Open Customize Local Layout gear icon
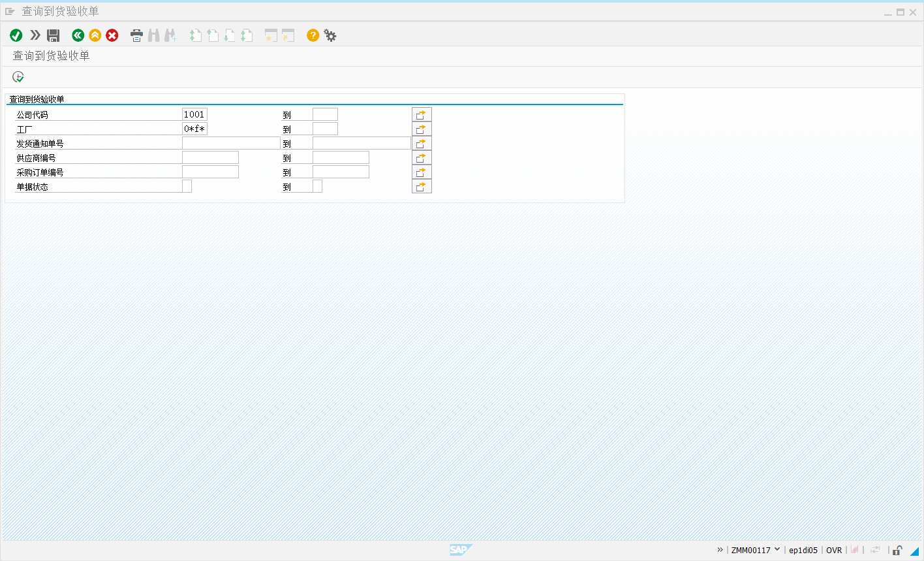 pyautogui.click(x=330, y=35)
